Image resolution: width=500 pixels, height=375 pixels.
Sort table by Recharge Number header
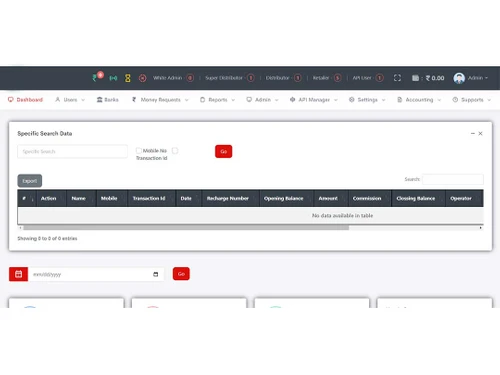[x=230, y=198]
